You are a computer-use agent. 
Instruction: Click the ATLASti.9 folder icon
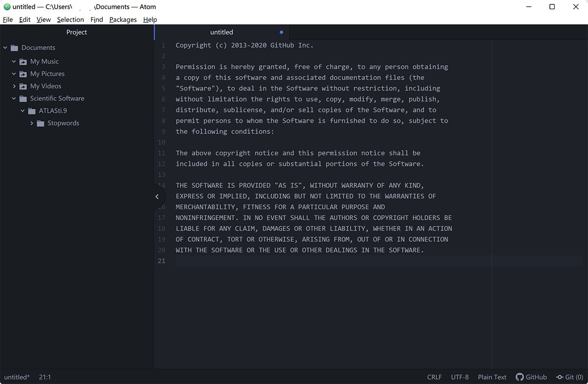31,111
